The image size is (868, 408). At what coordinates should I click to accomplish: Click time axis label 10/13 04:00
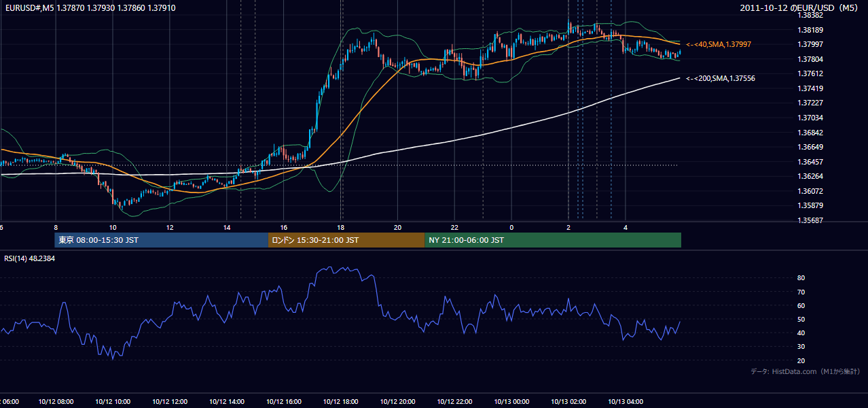pos(626,402)
